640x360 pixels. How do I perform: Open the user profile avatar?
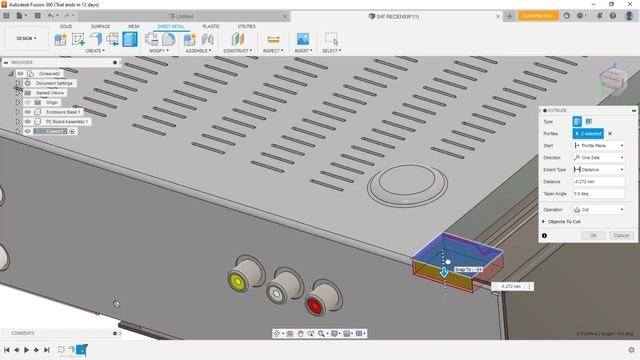click(629, 16)
